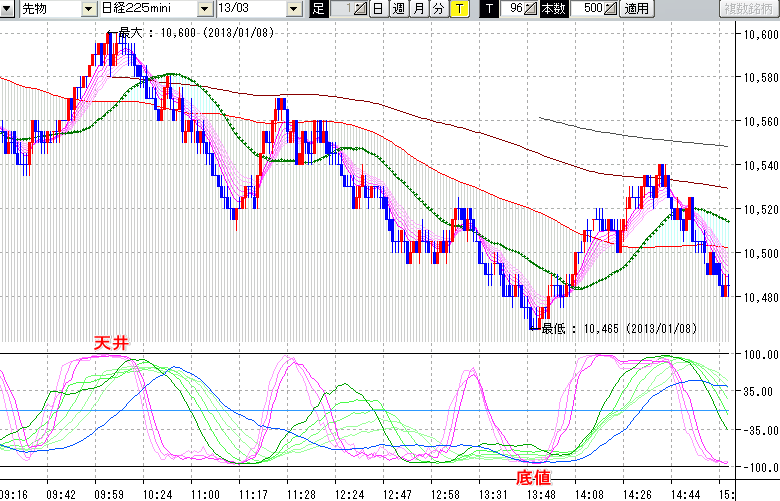This screenshot has height=501, width=780.
Task: Switch to 分 minute bars
Action: click(439, 9)
